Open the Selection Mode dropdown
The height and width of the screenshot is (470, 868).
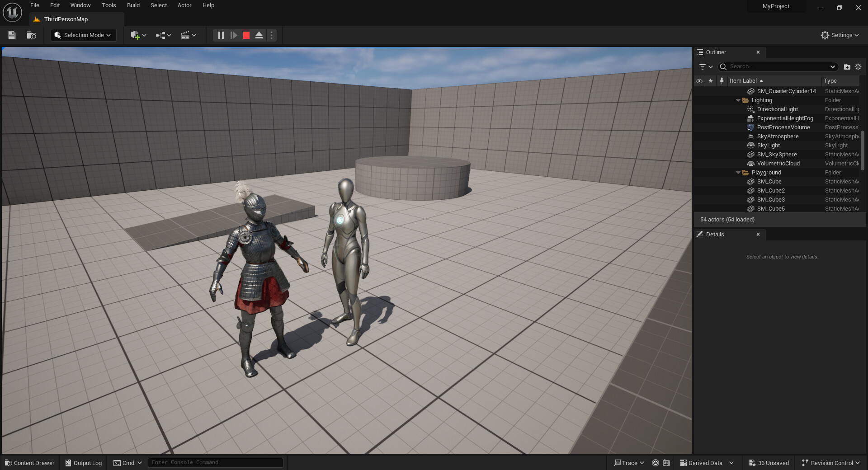pos(84,35)
